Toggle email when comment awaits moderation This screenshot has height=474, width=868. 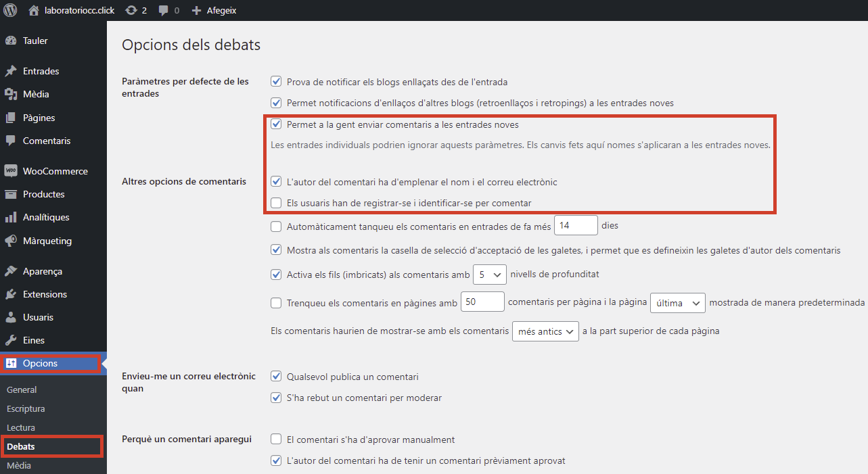276,398
